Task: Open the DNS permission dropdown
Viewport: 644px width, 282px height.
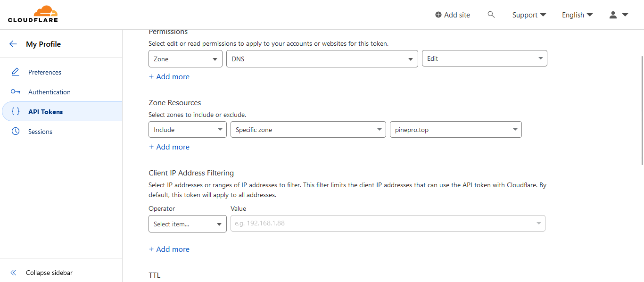Action: point(322,59)
